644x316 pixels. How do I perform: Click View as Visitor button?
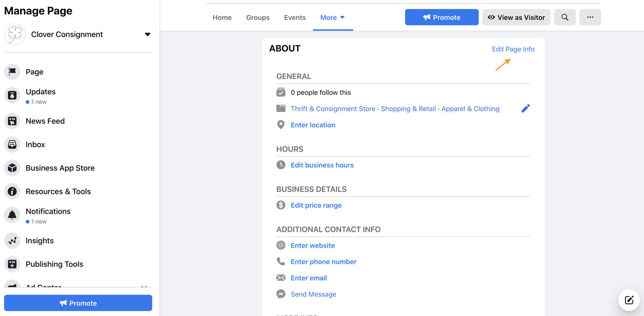tap(516, 17)
